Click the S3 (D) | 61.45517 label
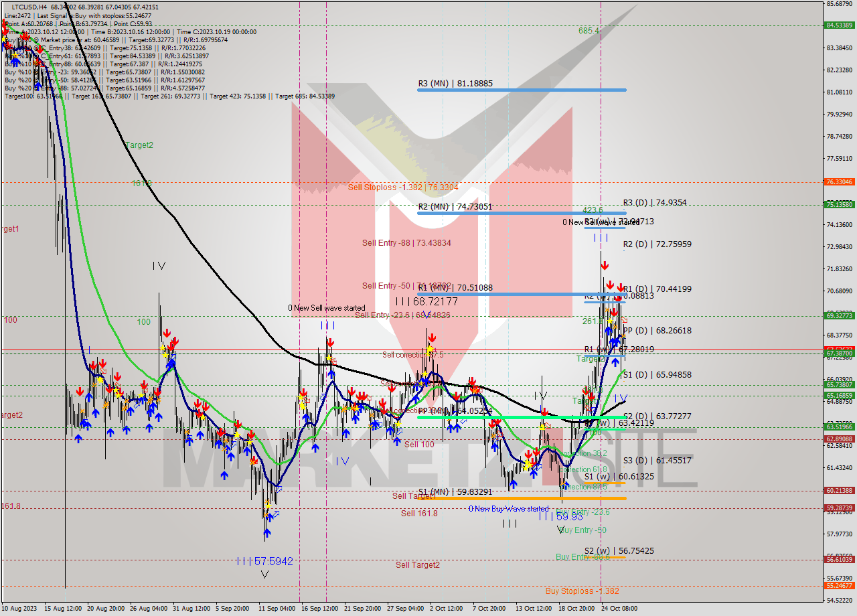The height and width of the screenshot is (616, 857). [x=657, y=461]
